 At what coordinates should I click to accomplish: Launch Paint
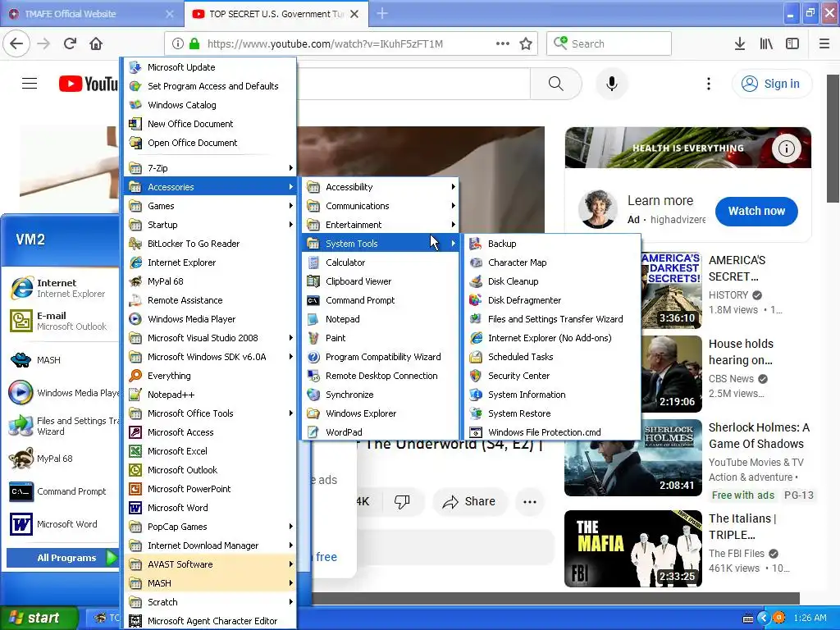pos(381,338)
